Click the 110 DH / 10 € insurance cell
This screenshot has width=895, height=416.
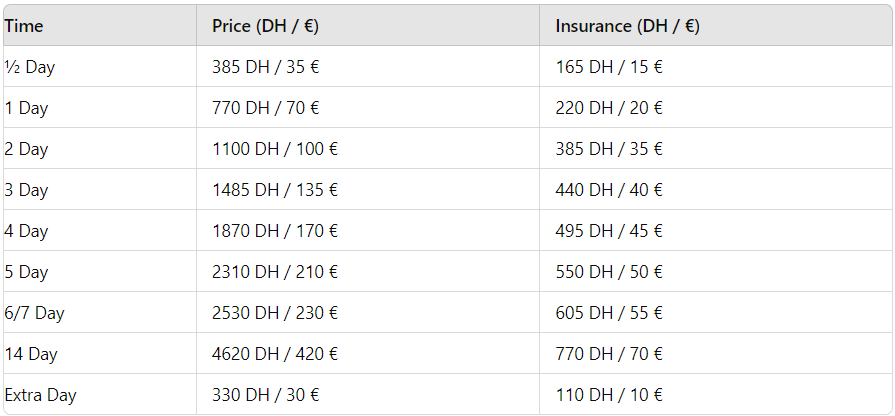click(x=609, y=395)
